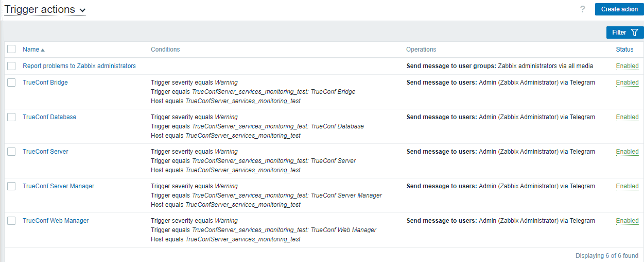
Task: Open the TrueConf Database action
Action: point(49,117)
